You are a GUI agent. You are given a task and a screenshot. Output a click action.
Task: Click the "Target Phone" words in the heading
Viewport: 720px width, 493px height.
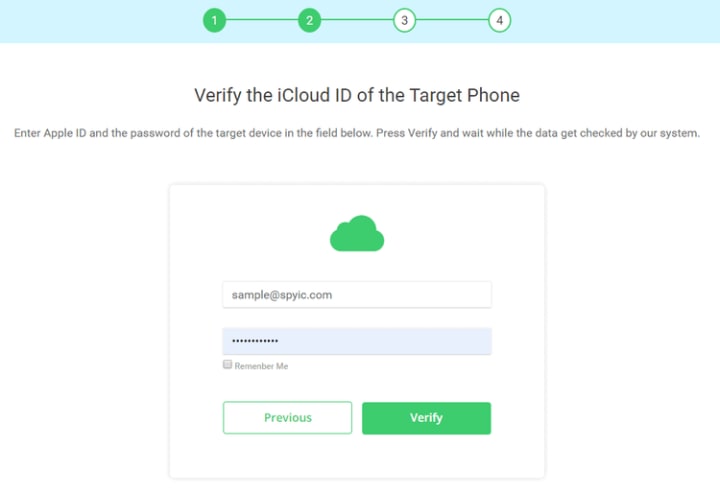[x=464, y=95]
